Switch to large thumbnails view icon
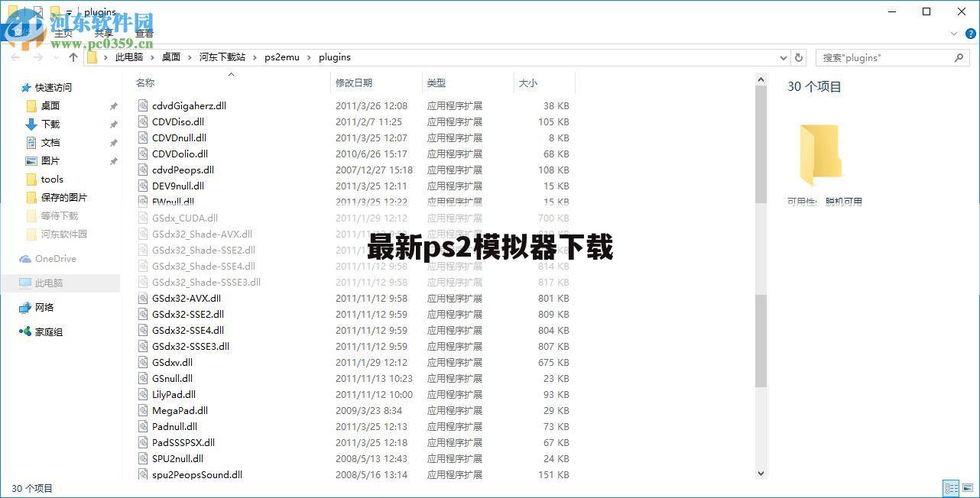The image size is (980, 498). tap(969, 487)
